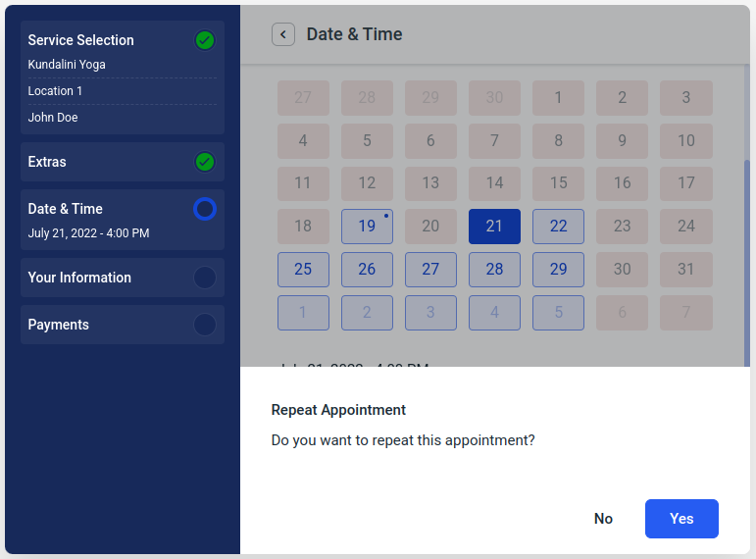
Task: Click the vertical scrollbar of the calendar panel
Action: tap(747, 263)
